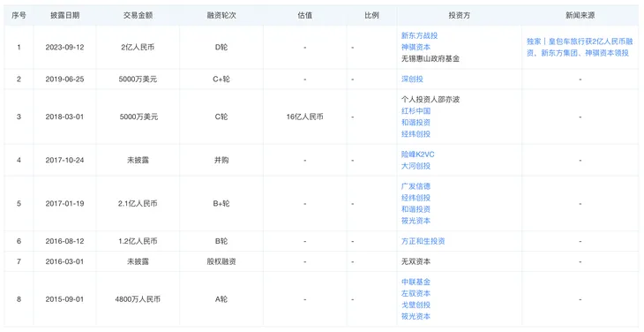Screen dimensions: 644x332
Task: Select the date 2017-01-19
Action: pyautogui.click(x=64, y=203)
